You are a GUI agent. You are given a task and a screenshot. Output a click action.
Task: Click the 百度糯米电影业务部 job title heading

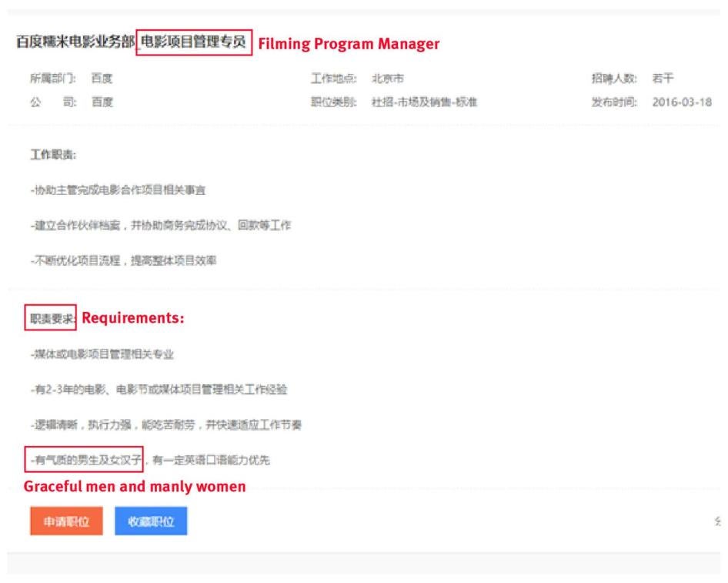[x=75, y=43]
